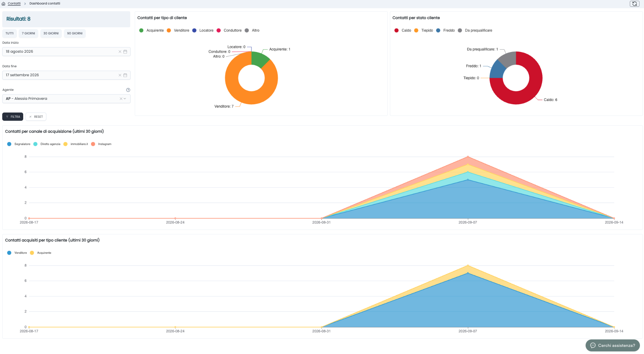Click the blue Freddo donut segment

tap(497, 71)
